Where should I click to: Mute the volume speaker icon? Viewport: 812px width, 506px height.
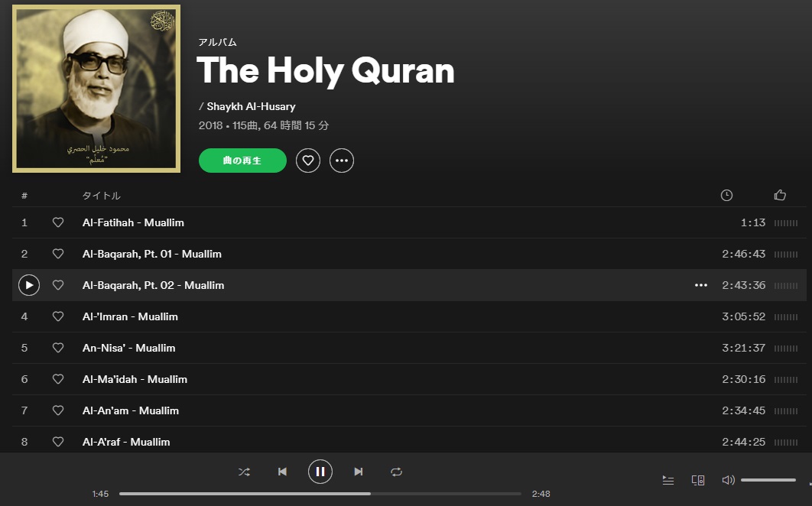coord(728,480)
